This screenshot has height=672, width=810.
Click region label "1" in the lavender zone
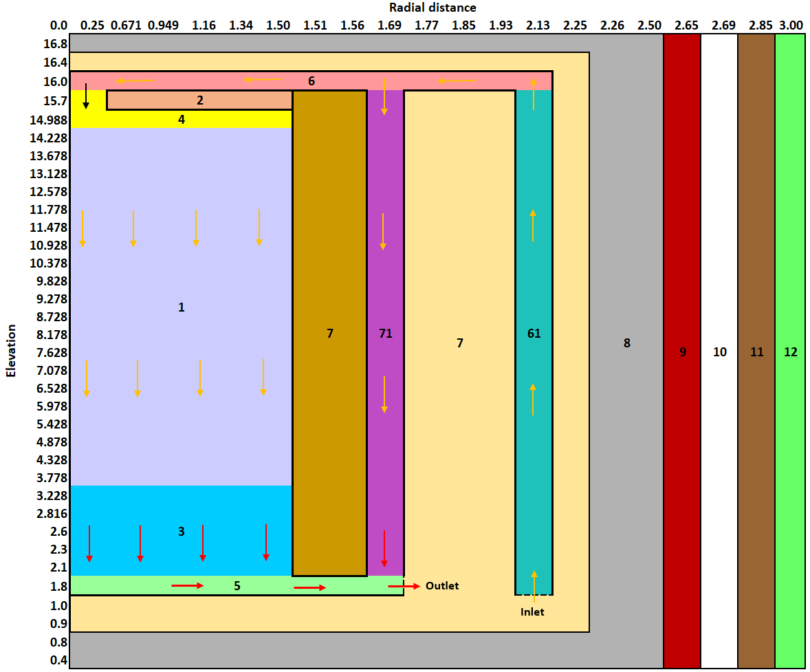182,307
